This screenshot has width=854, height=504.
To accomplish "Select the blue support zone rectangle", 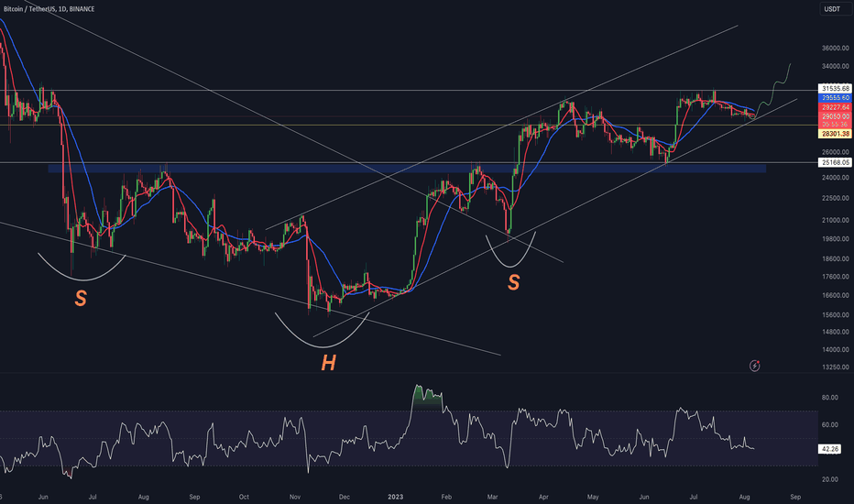I will (407, 169).
